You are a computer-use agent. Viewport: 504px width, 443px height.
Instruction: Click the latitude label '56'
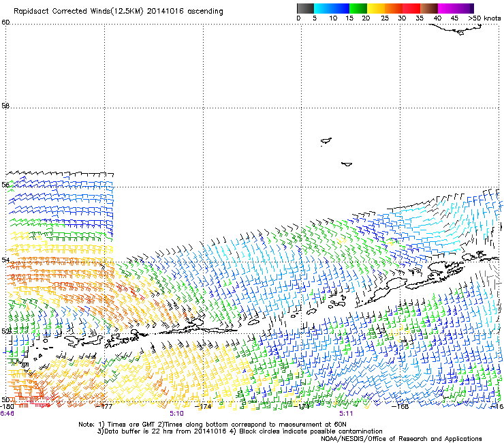(5, 185)
